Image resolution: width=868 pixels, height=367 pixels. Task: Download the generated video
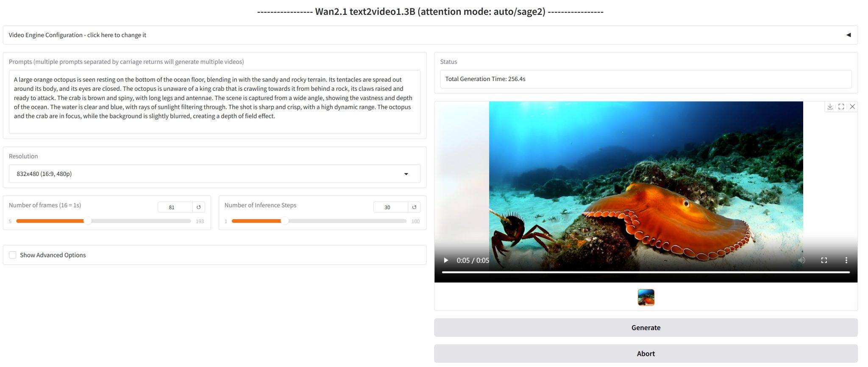tap(830, 107)
